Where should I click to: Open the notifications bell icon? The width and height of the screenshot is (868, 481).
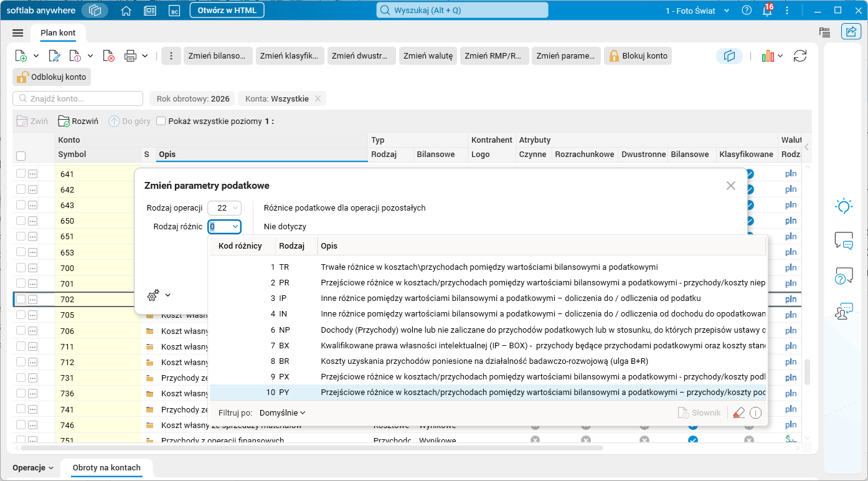pyautogui.click(x=767, y=11)
